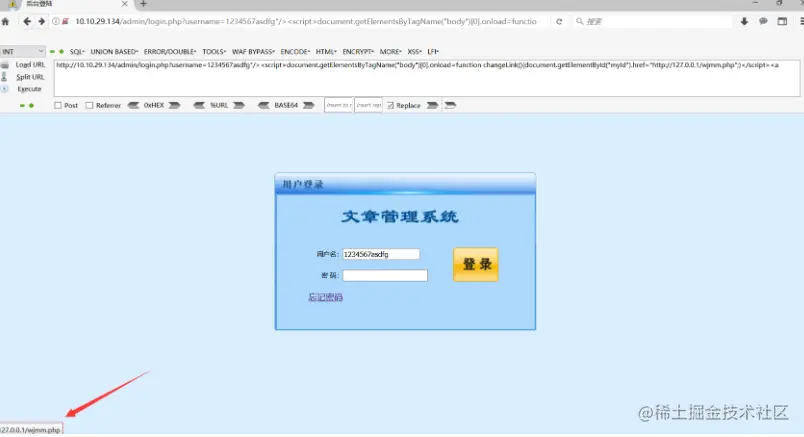The image size is (804, 437).
Task: Reload the current page
Action: (559, 22)
